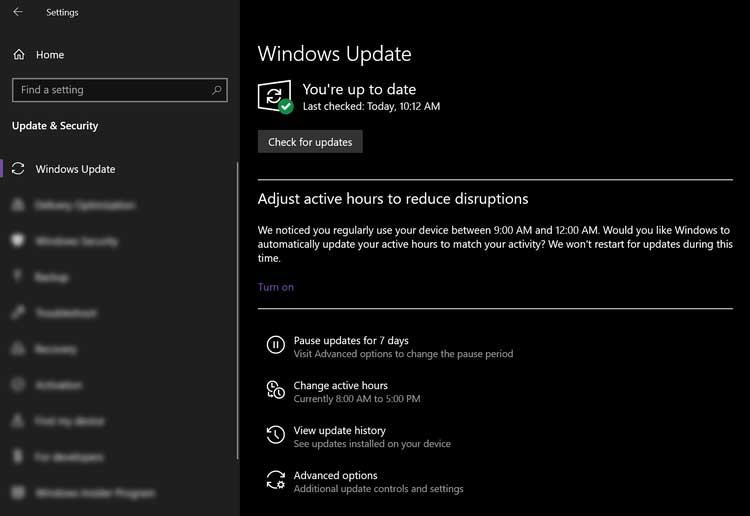Click Turn on link for active hours
The image size is (750, 516).
[x=276, y=287]
